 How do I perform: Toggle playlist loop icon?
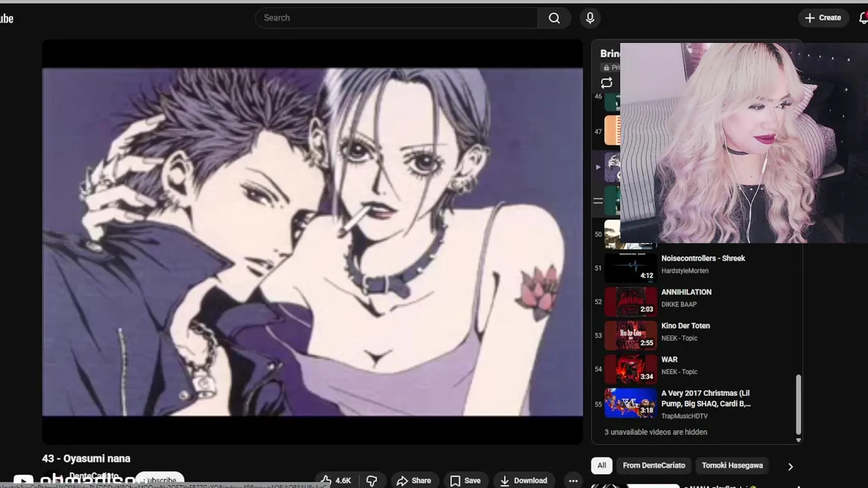[607, 83]
